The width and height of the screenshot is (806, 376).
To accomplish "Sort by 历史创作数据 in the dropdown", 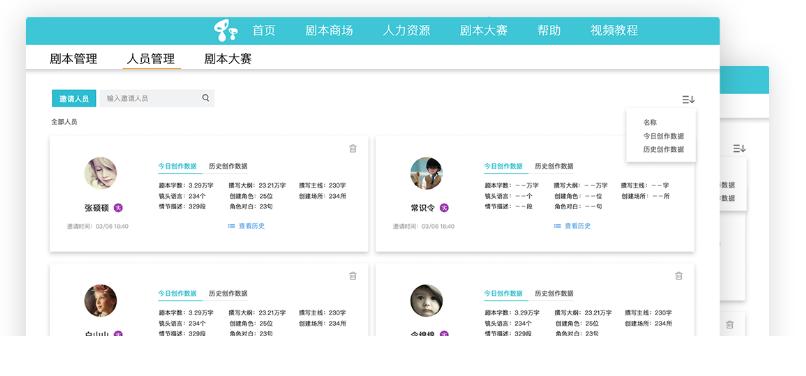I will tap(664, 149).
